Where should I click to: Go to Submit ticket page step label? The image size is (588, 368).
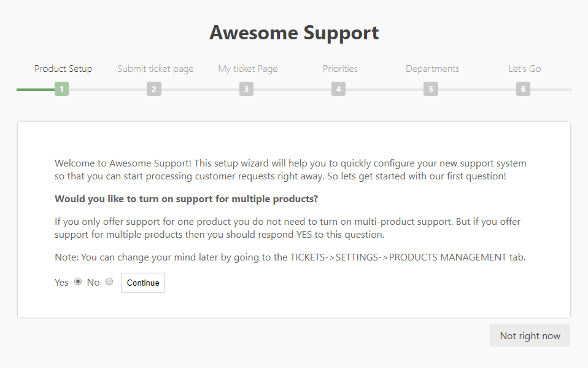click(156, 69)
